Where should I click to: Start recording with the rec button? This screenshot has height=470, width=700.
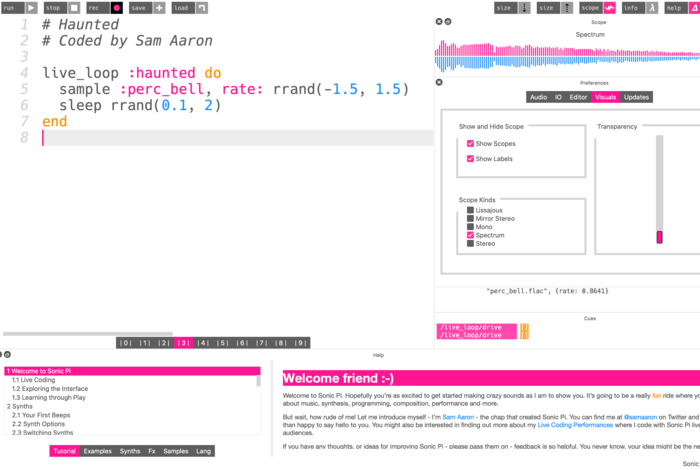[105, 8]
